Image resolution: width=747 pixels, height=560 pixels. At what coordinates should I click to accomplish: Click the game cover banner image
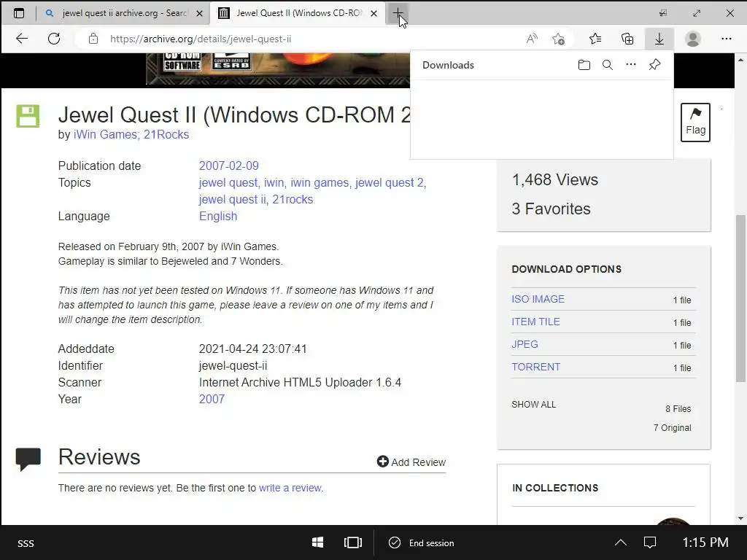[278, 69]
